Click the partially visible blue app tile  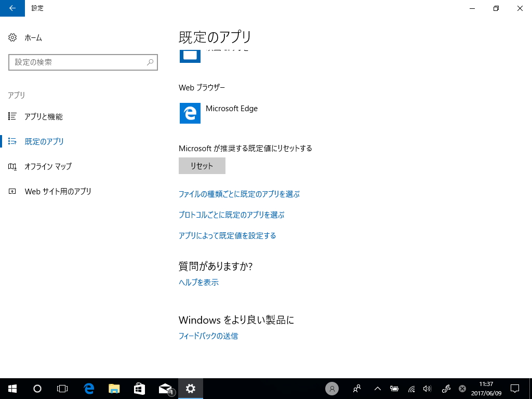(190, 56)
